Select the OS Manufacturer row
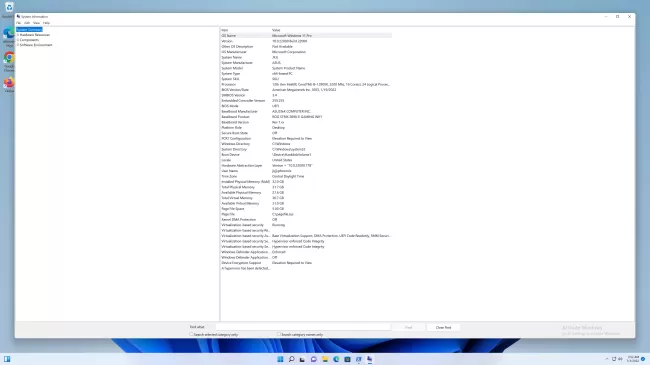Image resolution: width=650 pixels, height=365 pixels. [x=306, y=52]
